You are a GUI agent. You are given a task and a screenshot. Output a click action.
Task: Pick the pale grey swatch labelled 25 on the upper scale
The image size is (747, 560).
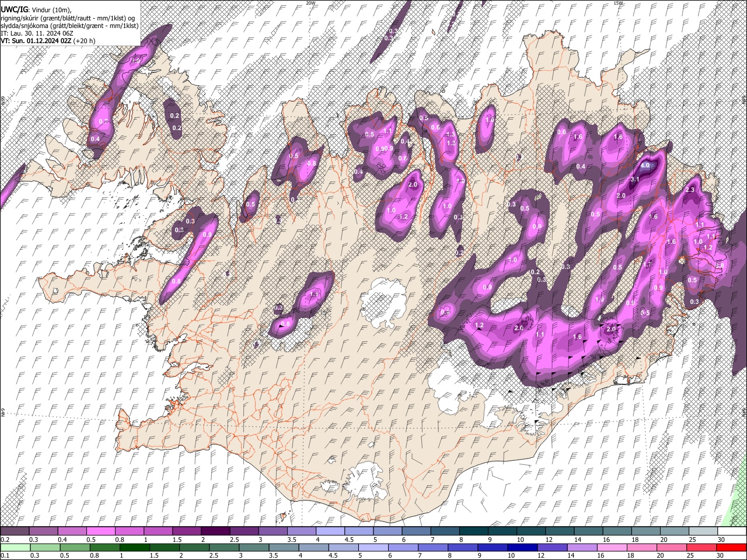point(703,531)
